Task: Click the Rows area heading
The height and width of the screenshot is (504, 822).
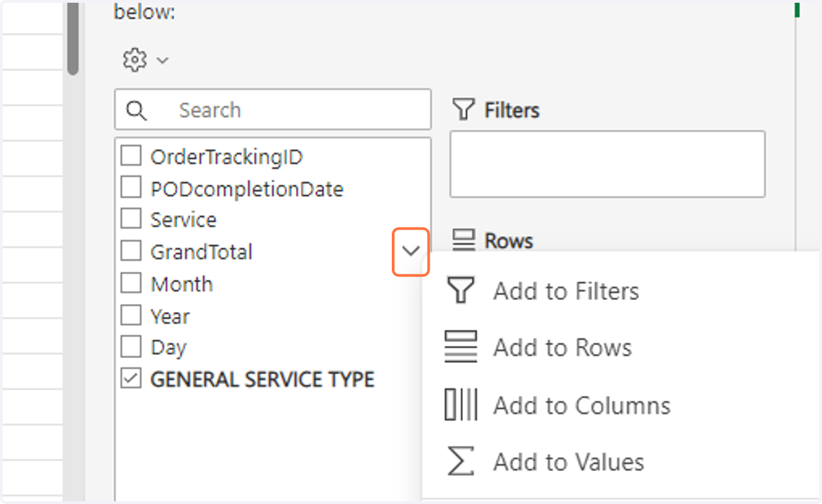Action: (508, 241)
